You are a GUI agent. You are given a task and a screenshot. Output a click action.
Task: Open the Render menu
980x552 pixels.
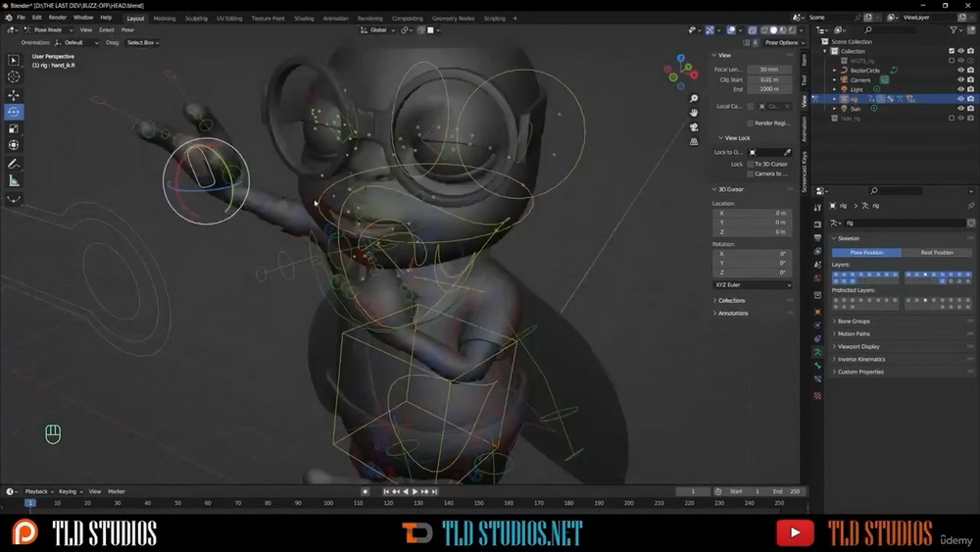57,18
